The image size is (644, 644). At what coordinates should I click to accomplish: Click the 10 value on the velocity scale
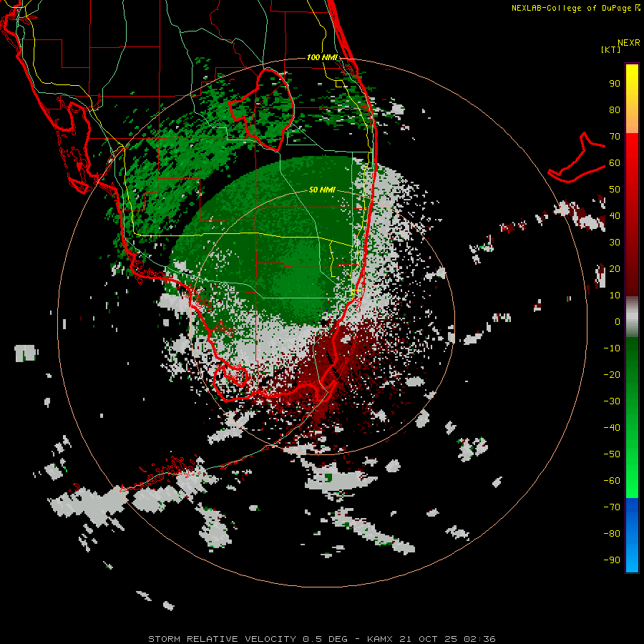click(615, 296)
